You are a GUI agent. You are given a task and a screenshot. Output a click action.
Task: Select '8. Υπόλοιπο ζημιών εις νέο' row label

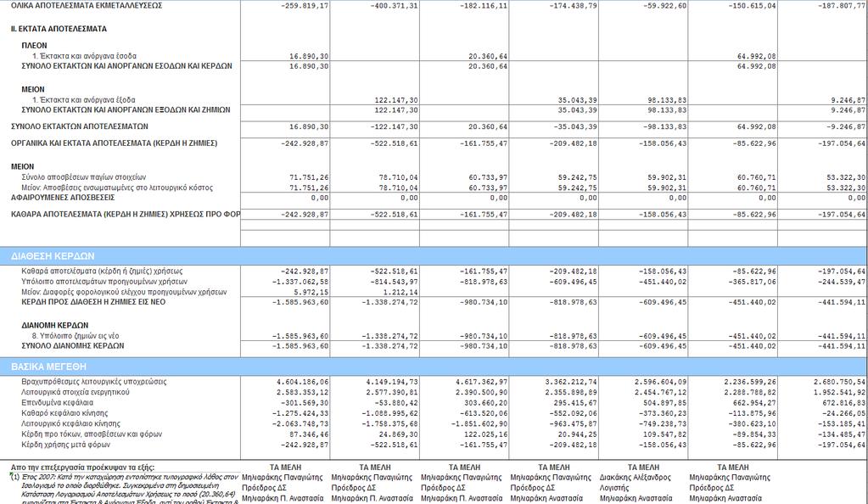(x=76, y=336)
